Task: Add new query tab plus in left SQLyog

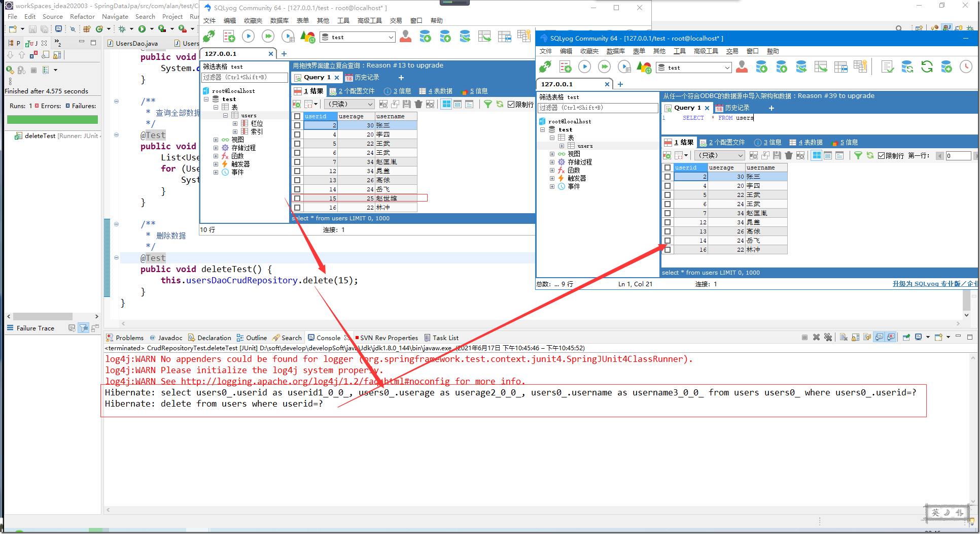Action: tap(401, 77)
